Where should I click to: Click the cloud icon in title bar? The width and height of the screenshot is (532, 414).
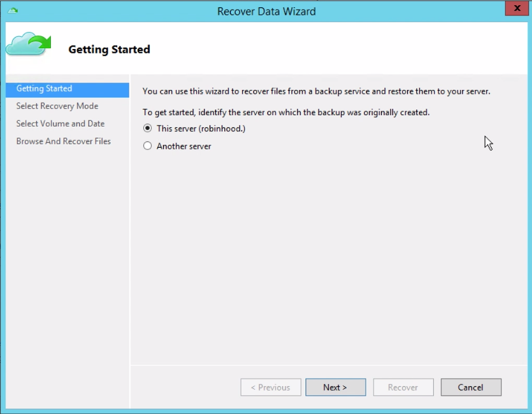[x=13, y=11]
